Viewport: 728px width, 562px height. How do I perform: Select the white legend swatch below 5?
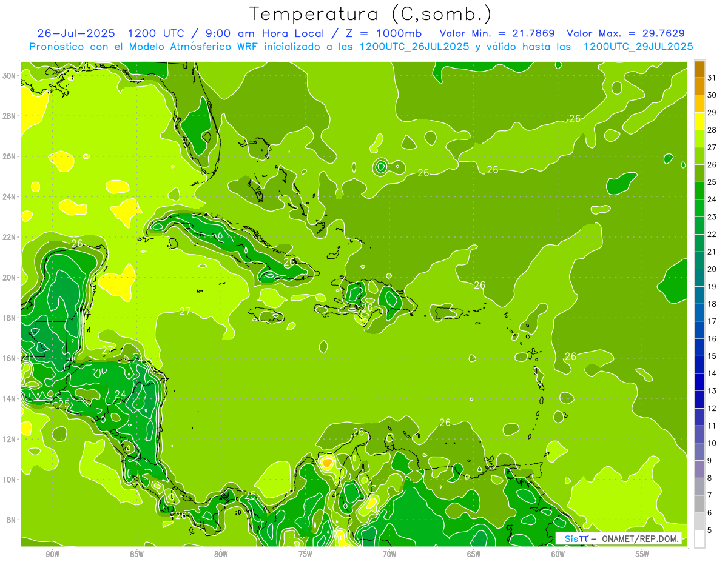(699, 539)
